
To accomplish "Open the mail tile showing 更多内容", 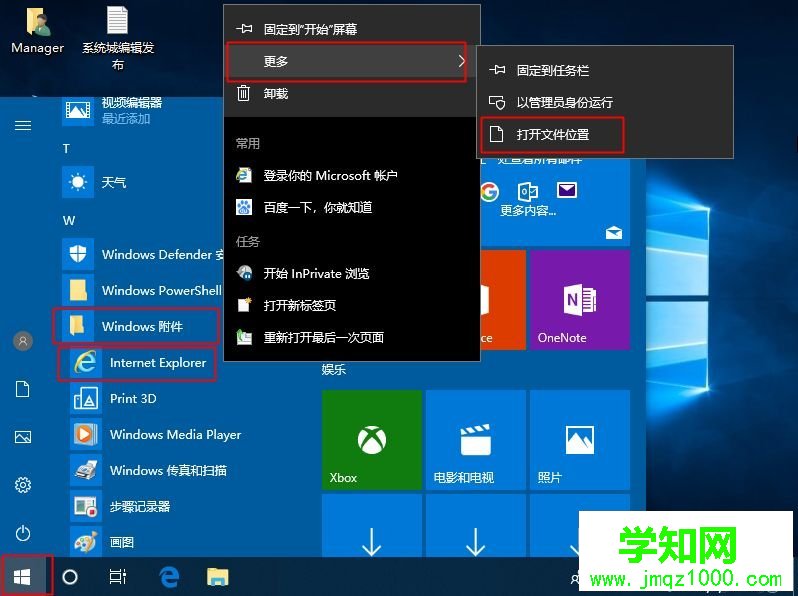I will click(555, 202).
